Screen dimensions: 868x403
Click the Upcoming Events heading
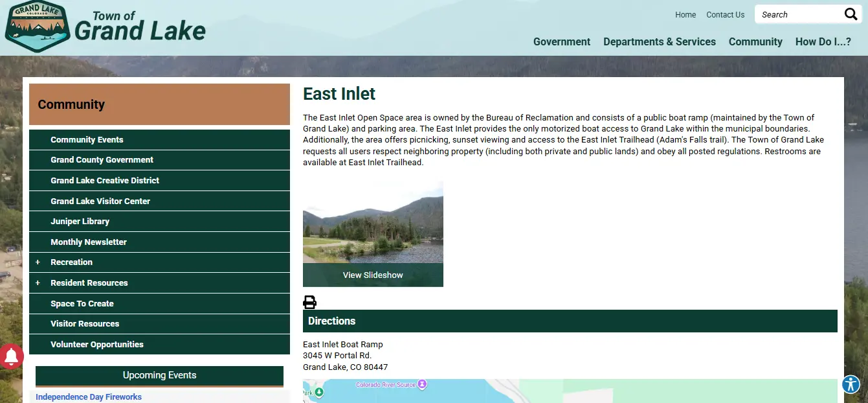coord(159,376)
